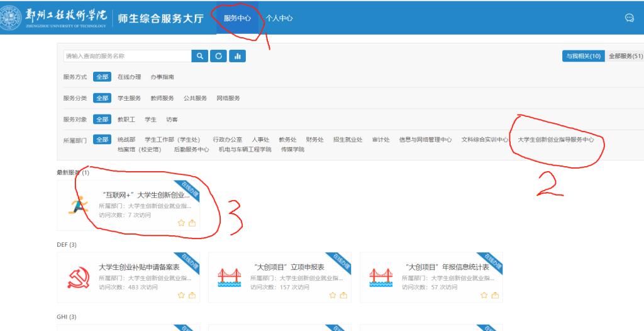
Task: Click the refresh/reset icon button
Action: (x=218, y=57)
